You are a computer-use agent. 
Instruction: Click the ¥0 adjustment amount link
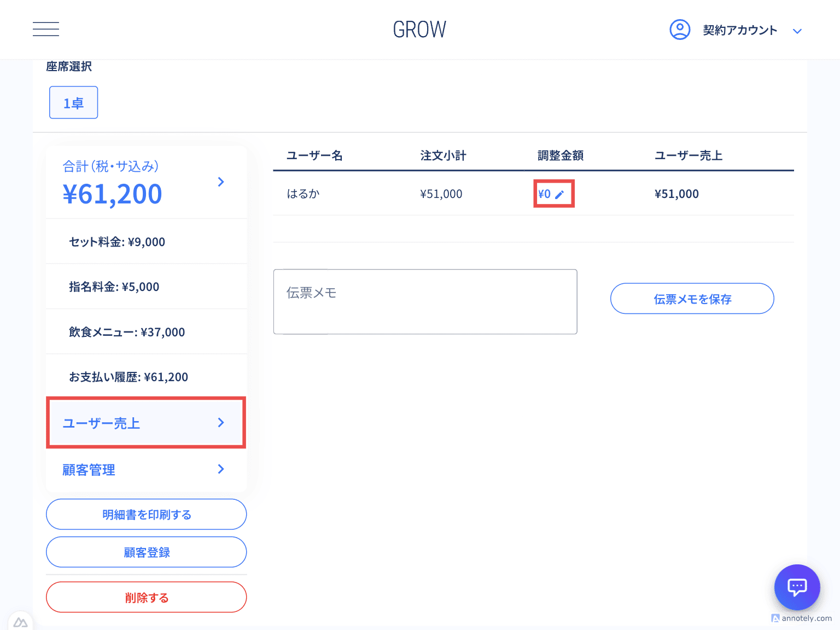click(544, 194)
